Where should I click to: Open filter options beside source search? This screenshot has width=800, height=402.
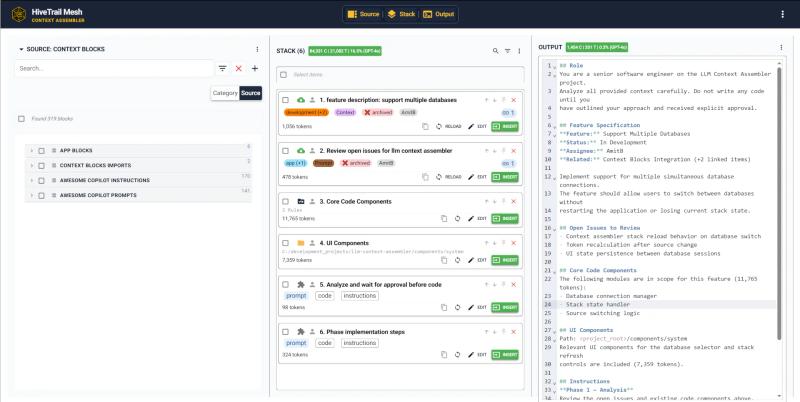coord(222,68)
